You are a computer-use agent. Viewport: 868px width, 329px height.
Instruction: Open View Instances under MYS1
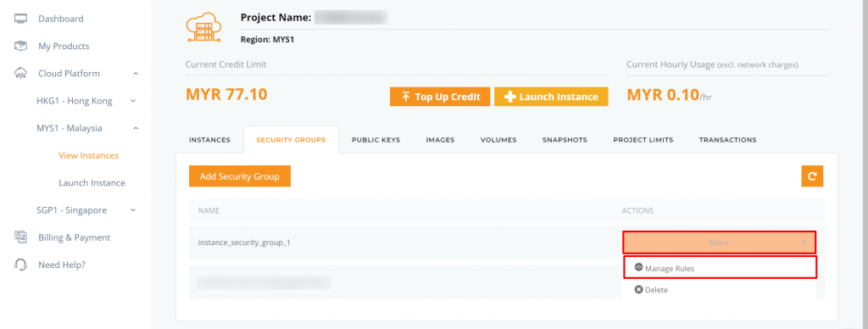pyautogui.click(x=88, y=156)
